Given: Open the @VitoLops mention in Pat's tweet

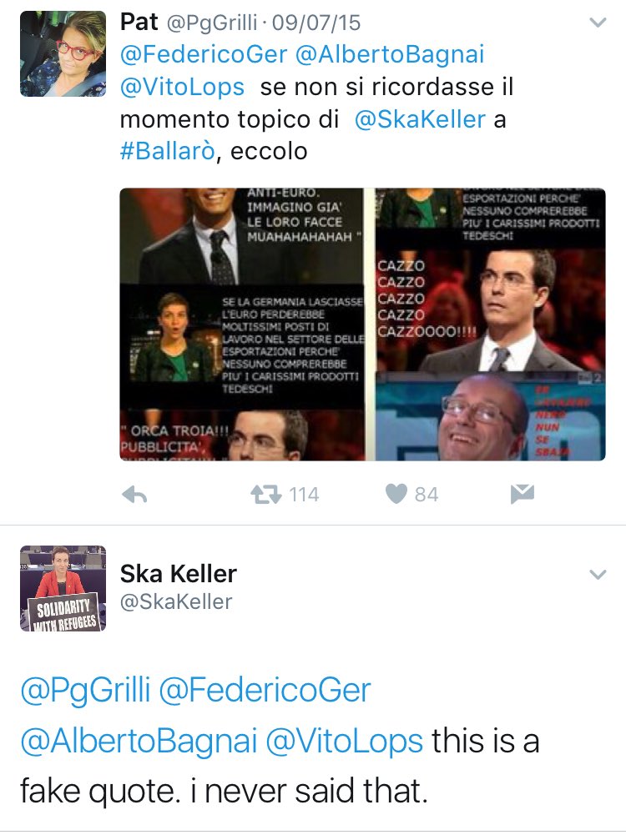Looking at the screenshot, I should (x=182, y=88).
